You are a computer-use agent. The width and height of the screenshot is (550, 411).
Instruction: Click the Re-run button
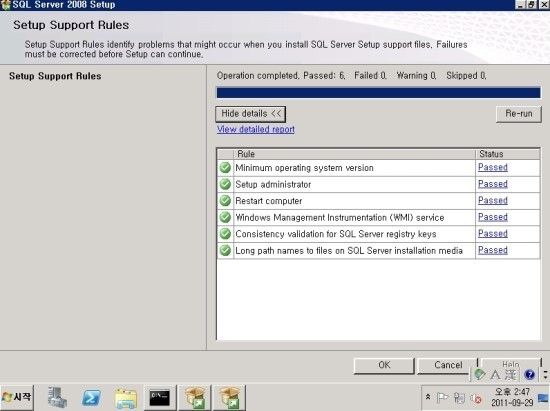(x=518, y=114)
